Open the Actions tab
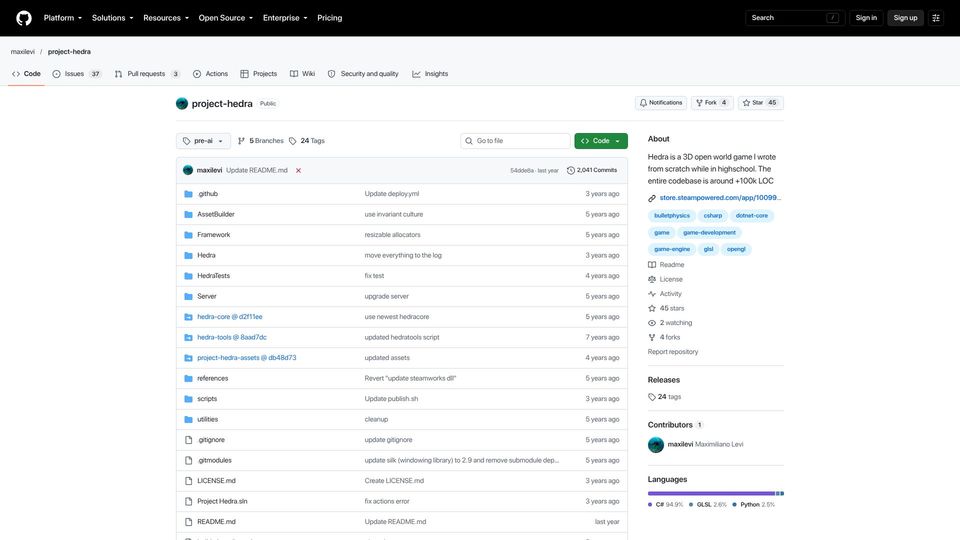The width and height of the screenshot is (960, 540). click(x=210, y=73)
